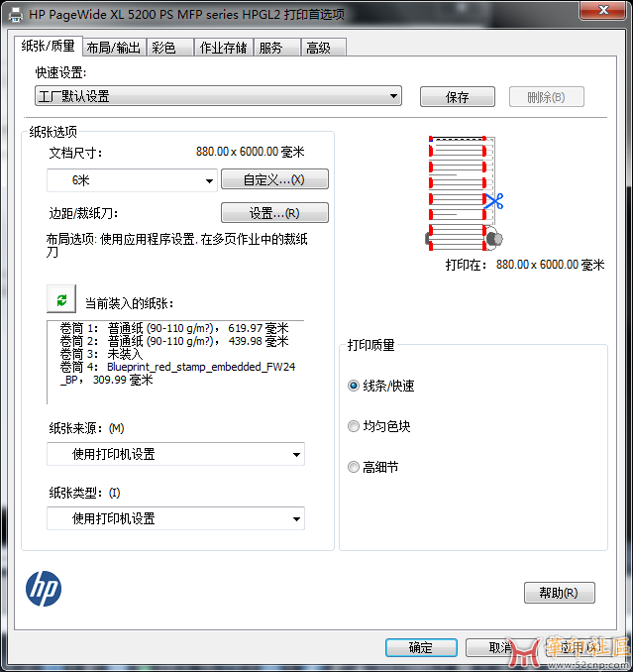Viewport: 633px width, 672px height.
Task: Click the 帮助(R) button
Action: pyautogui.click(x=560, y=593)
